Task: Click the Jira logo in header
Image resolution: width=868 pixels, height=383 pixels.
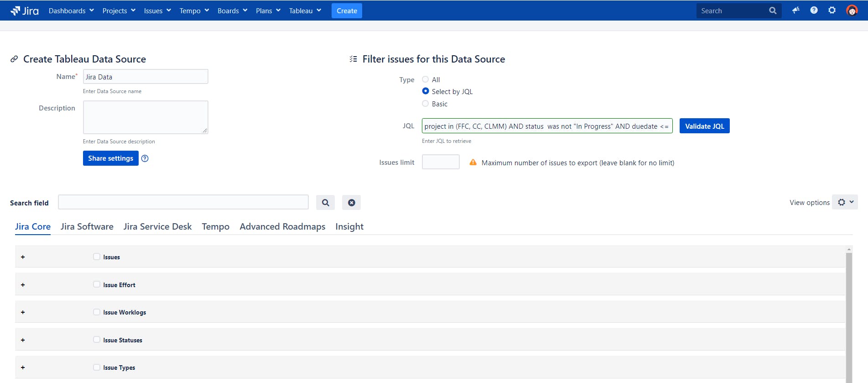Action: (25, 10)
